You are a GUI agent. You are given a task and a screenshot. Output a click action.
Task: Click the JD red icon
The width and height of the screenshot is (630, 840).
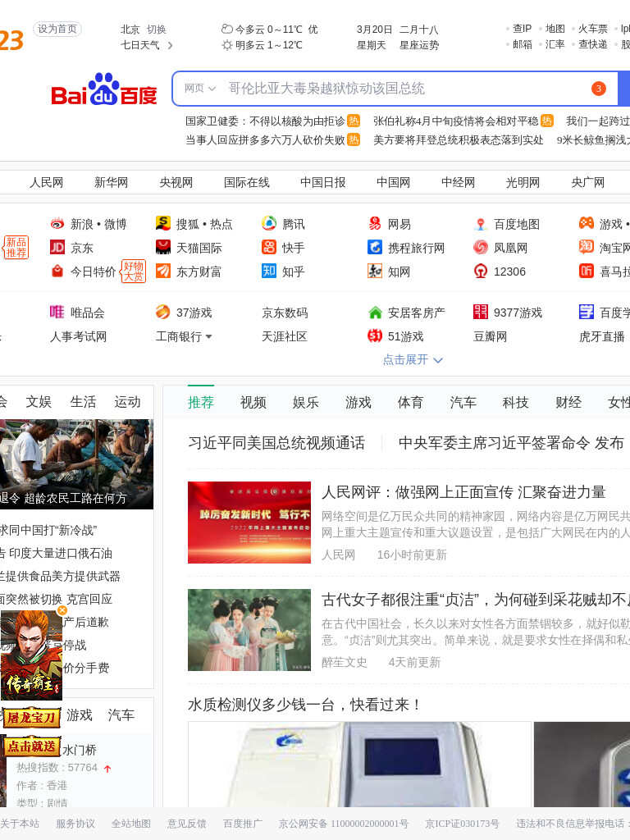(57, 247)
